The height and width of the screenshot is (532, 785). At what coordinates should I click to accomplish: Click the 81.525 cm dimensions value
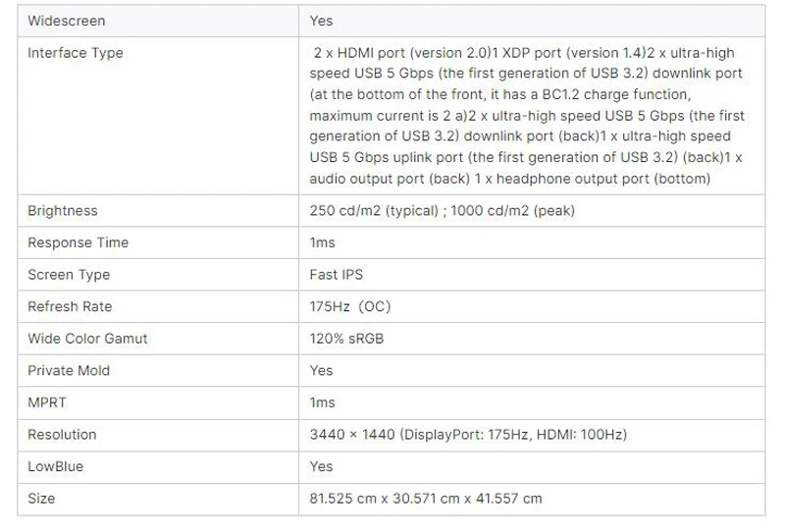pos(425,499)
